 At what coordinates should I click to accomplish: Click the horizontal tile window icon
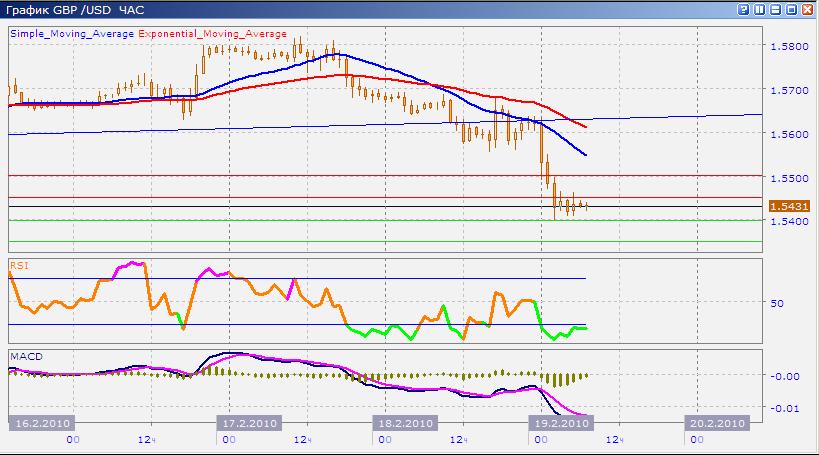point(775,9)
